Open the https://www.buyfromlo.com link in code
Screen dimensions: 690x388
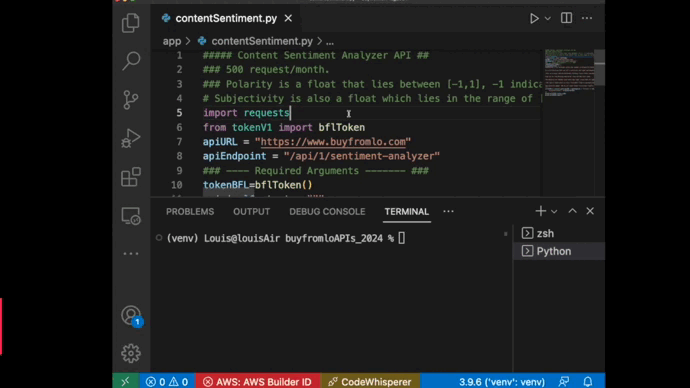(x=333, y=142)
